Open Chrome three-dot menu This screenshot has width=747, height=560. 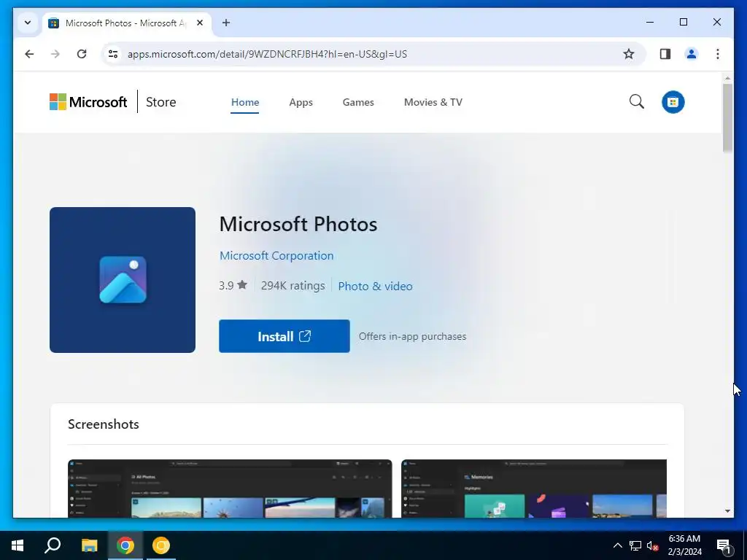pos(718,54)
